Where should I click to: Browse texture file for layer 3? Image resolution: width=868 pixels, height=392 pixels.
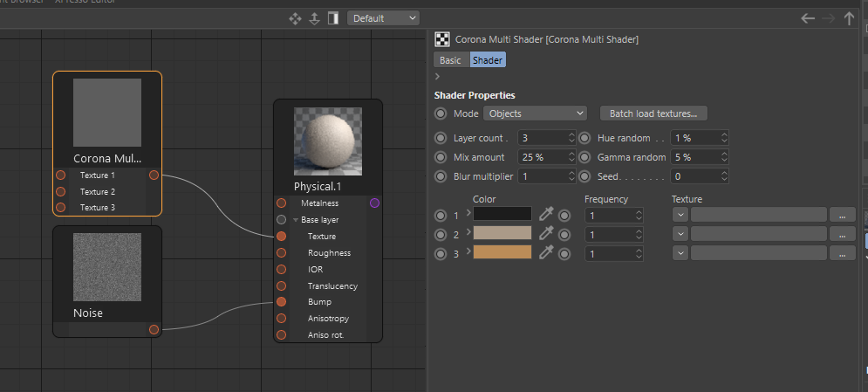(843, 253)
